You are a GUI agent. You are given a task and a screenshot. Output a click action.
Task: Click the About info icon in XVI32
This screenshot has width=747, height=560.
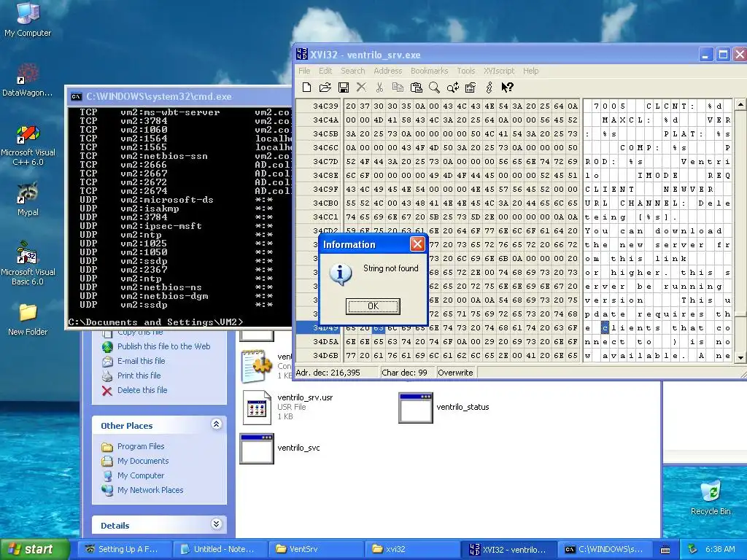pos(489,87)
